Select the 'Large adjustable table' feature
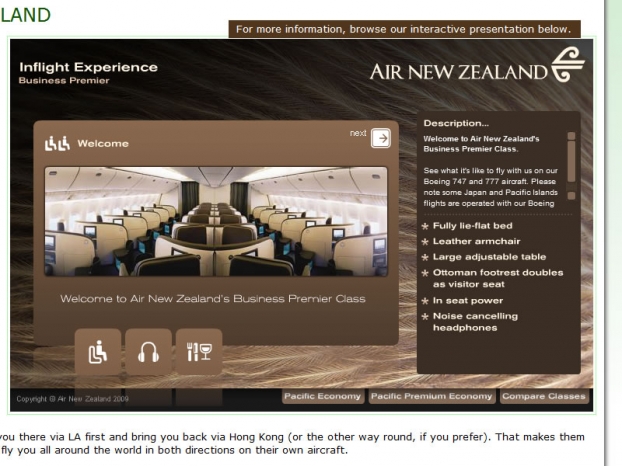The width and height of the screenshot is (622, 466). click(490, 257)
